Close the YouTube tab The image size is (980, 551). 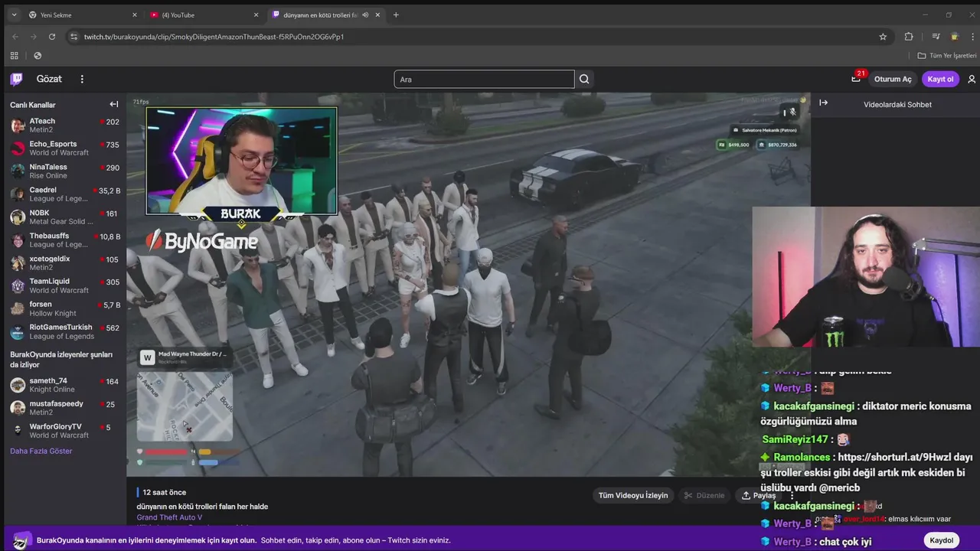[x=256, y=15]
